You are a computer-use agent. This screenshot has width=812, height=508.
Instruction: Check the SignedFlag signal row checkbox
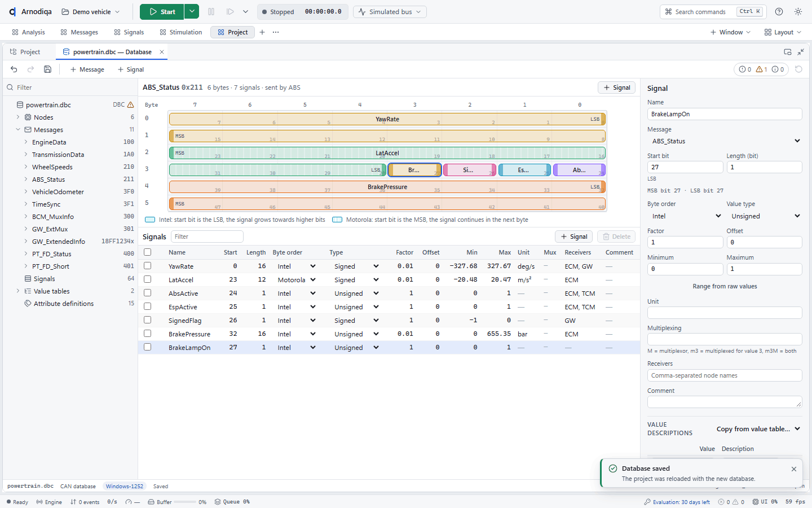coord(148,320)
